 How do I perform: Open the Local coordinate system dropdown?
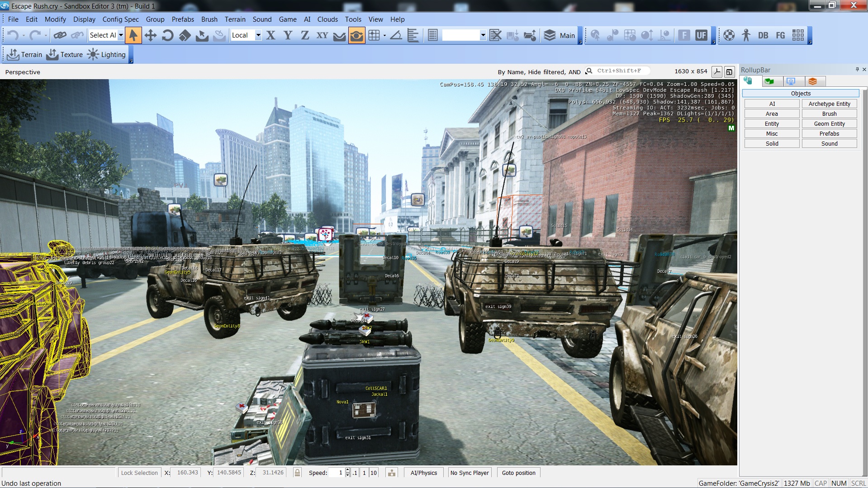click(258, 35)
